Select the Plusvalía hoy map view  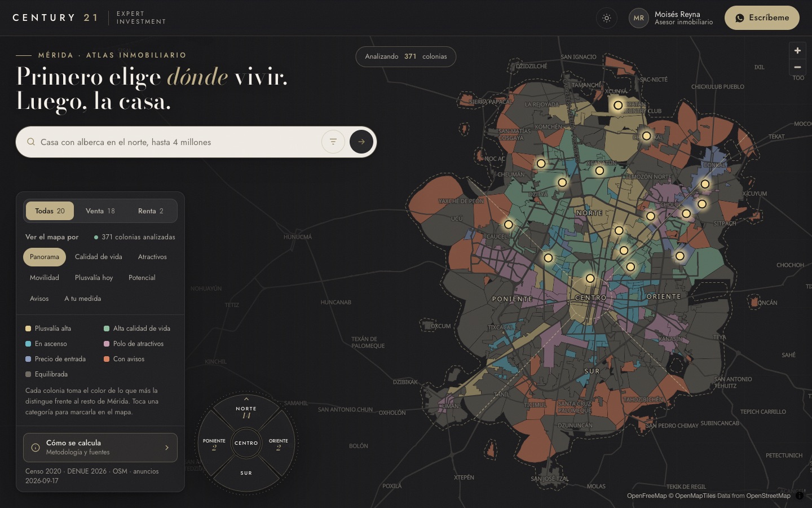pyautogui.click(x=94, y=278)
